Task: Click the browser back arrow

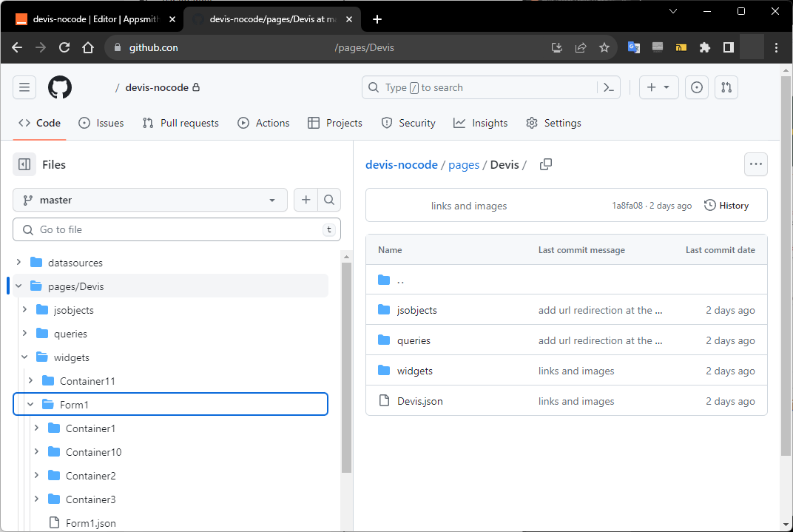Action: [x=17, y=47]
